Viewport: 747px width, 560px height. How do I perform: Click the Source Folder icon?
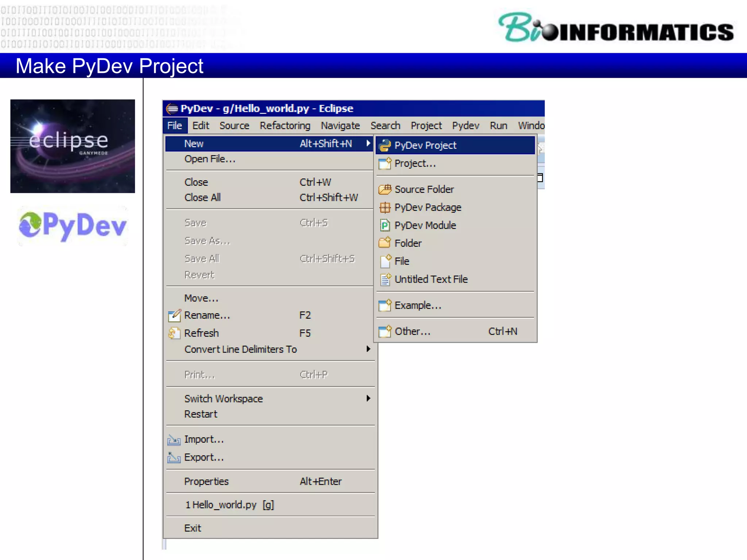coord(385,190)
